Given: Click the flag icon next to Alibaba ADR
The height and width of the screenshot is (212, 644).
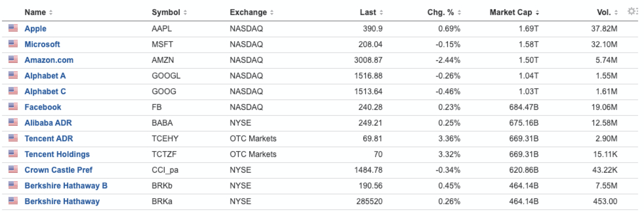Looking at the screenshot, I should (13, 122).
